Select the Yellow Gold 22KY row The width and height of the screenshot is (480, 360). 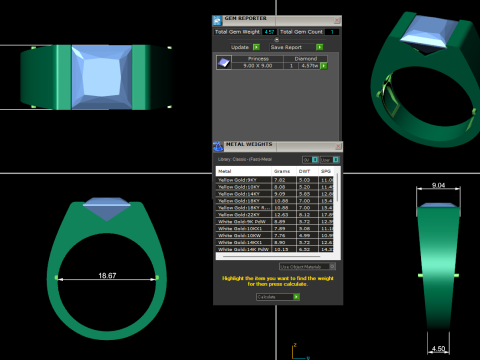pyautogui.click(x=275, y=215)
